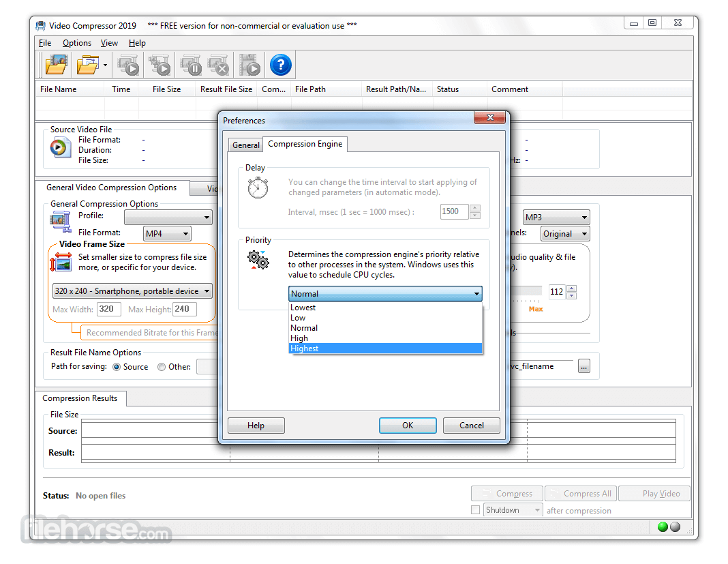Open the 320 x 240 frame size dropdown

[x=132, y=291]
